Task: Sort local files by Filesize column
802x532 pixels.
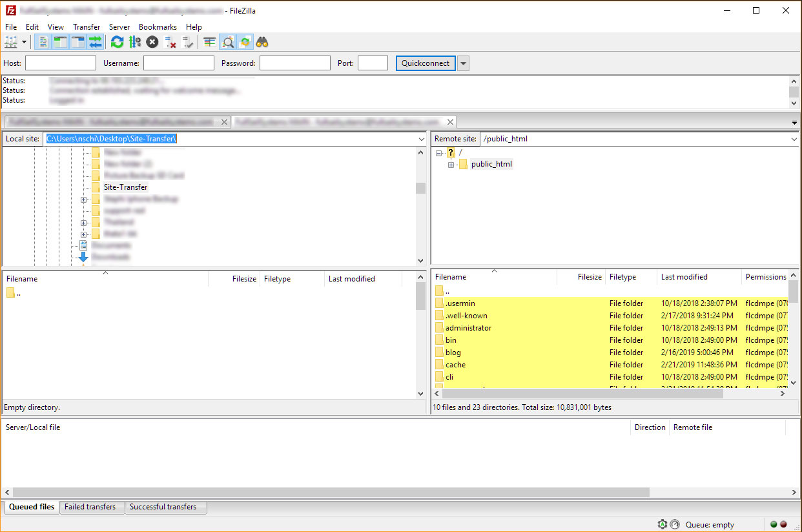Action: 234,279
